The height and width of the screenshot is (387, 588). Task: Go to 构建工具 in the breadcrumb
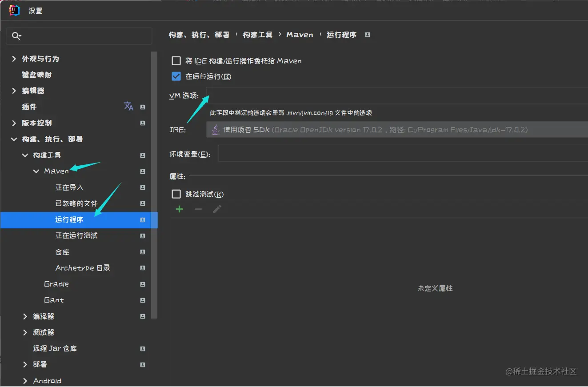click(258, 35)
